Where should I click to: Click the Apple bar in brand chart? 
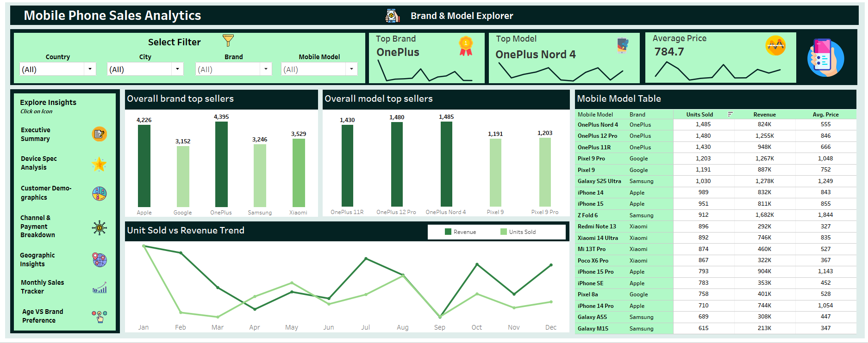pos(144,166)
